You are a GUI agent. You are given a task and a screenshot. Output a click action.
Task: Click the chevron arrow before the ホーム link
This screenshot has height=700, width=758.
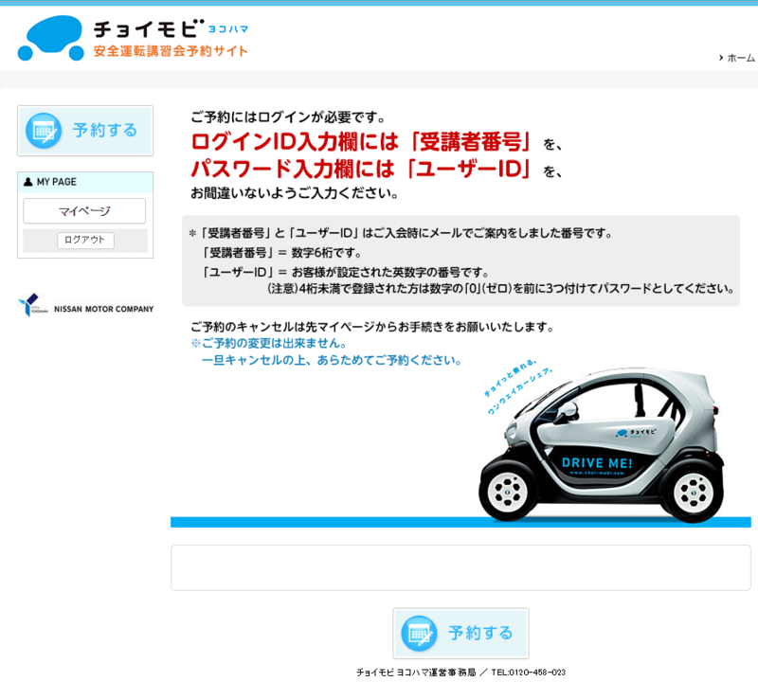point(719,57)
